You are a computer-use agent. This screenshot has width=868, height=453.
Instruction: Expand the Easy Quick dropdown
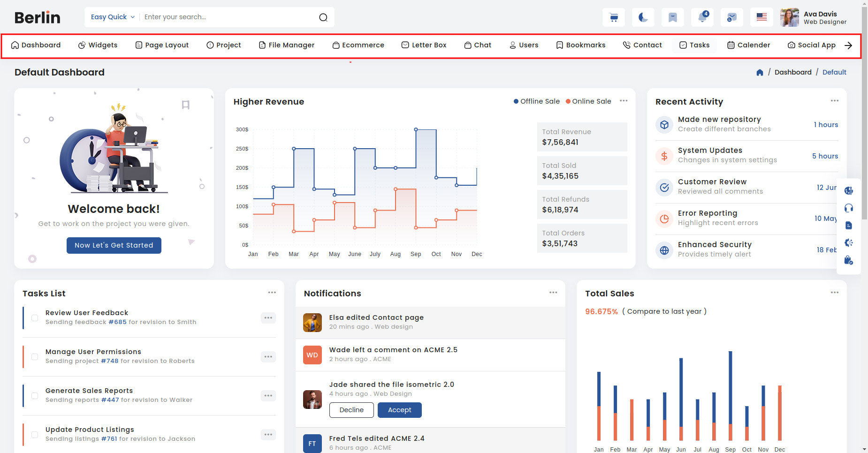pyautogui.click(x=113, y=17)
